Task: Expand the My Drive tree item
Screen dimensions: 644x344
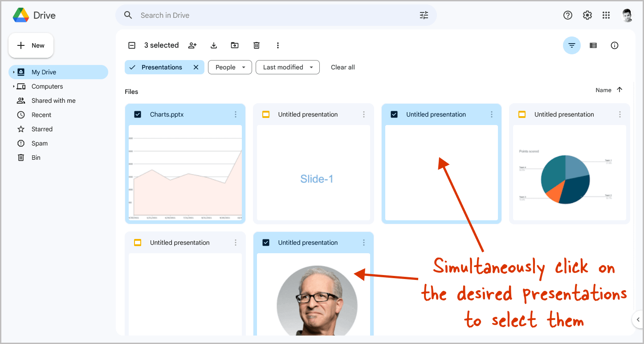Action: [x=14, y=72]
